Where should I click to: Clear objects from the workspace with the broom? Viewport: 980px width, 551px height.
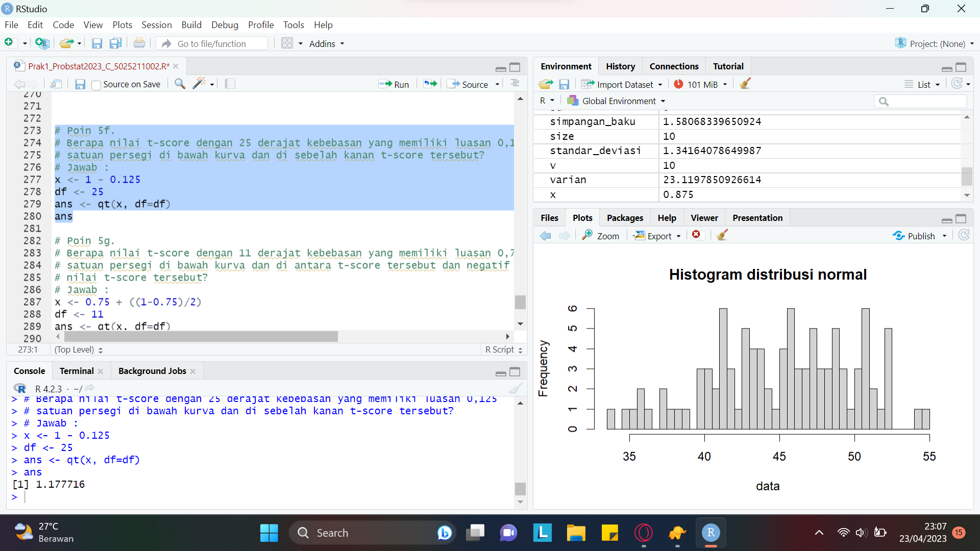click(x=744, y=84)
